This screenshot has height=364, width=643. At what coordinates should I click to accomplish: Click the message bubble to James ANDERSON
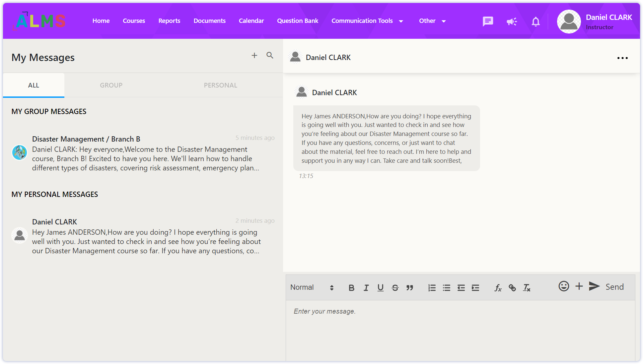point(387,138)
